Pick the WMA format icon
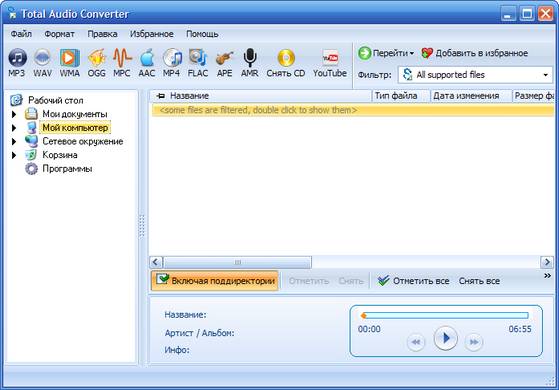 pyautogui.click(x=70, y=63)
